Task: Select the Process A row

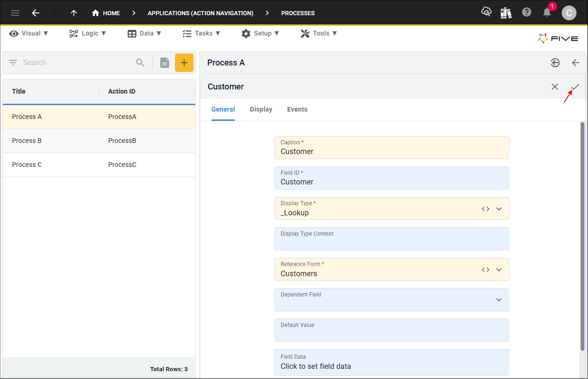Action: [99, 117]
